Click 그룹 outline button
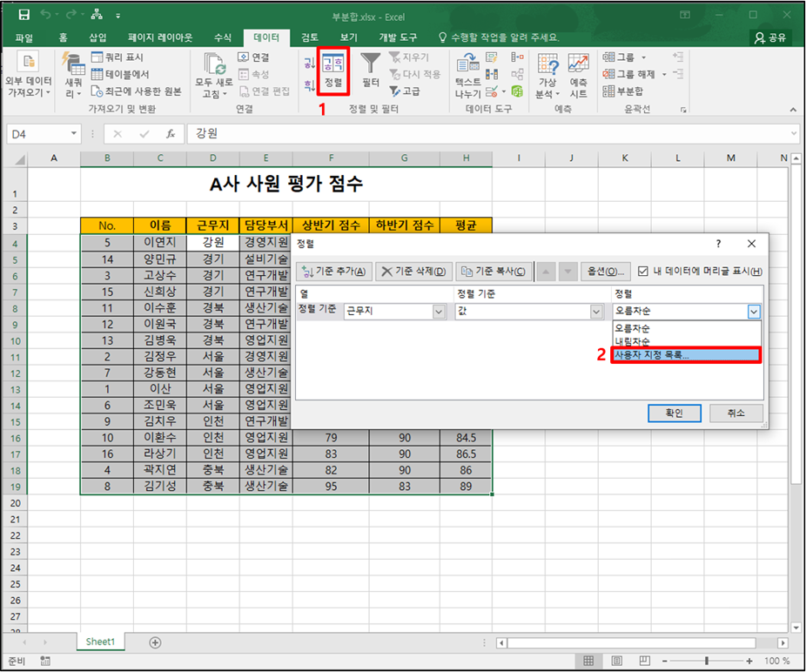The height and width of the screenshot is (672, 806). [x=624, y=57]
